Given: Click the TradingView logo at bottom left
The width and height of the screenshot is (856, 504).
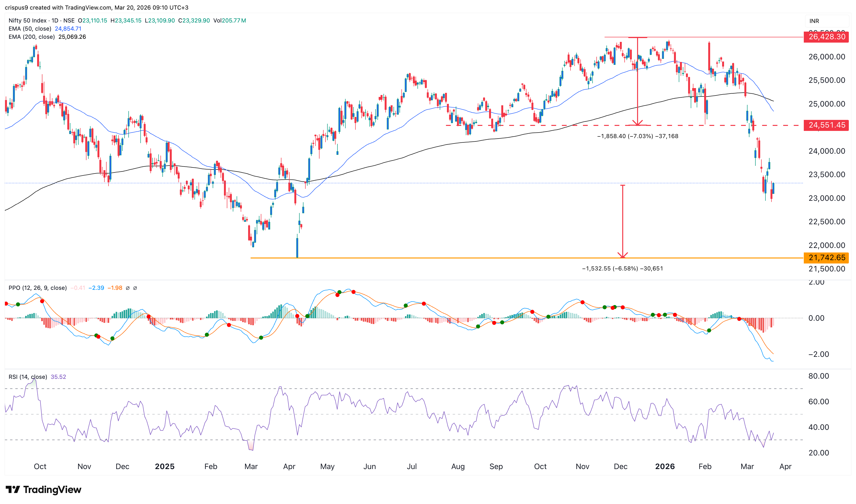Looking at the screenshot, I should point(43,489).
